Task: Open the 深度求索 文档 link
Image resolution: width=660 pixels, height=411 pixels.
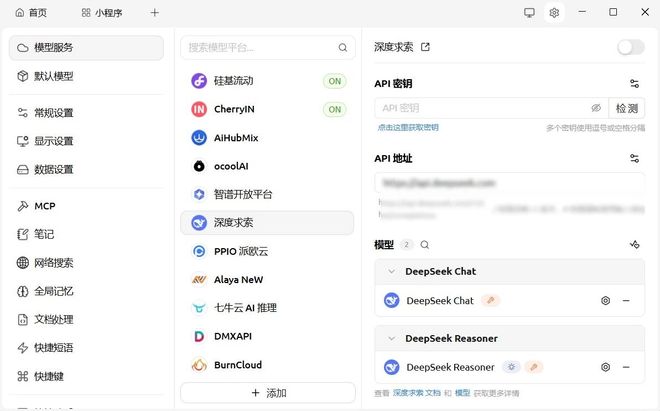Action: tap(416, 393)
